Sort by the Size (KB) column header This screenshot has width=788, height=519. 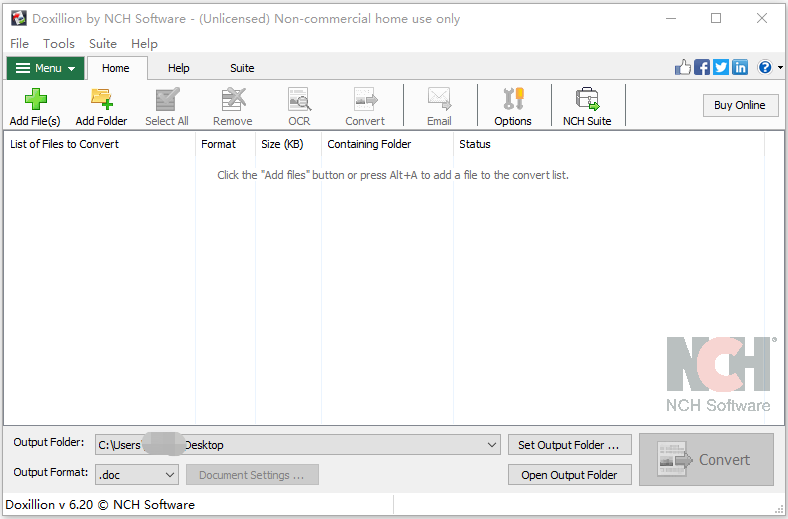point(288,144)
